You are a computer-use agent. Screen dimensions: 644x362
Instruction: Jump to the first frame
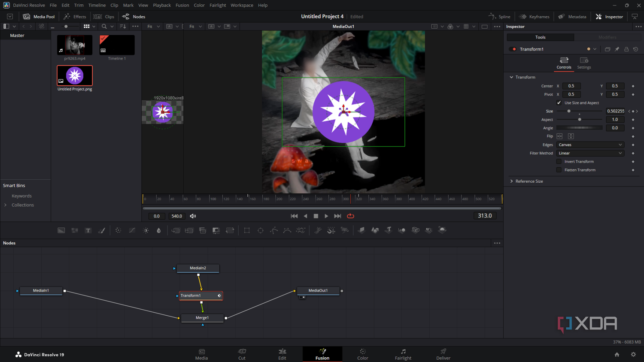coord(294,216)
